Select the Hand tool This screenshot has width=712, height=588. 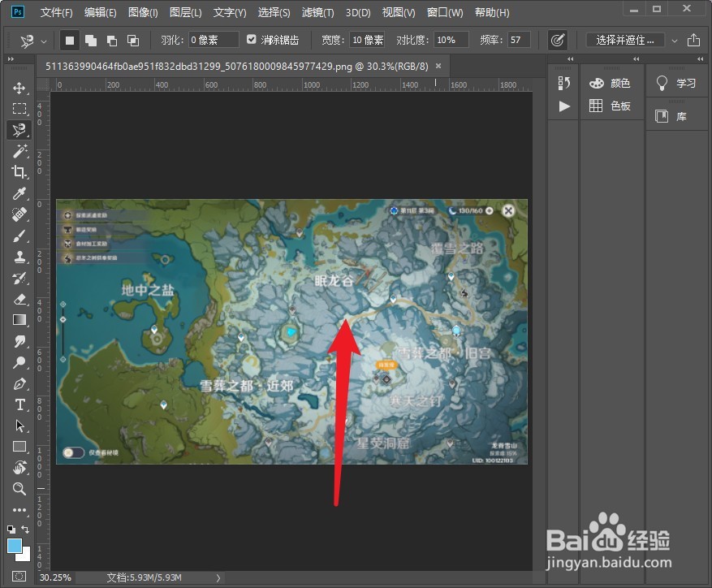[19, 468]
